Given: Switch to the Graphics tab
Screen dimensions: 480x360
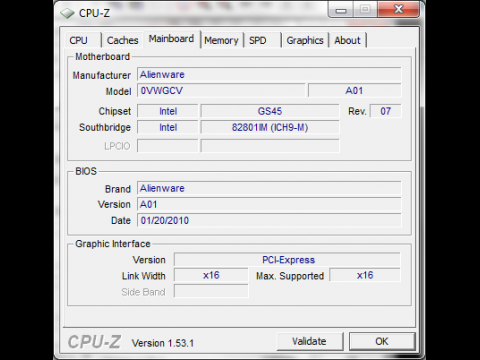Looking at the screenshot, I should tap(305, 40).
